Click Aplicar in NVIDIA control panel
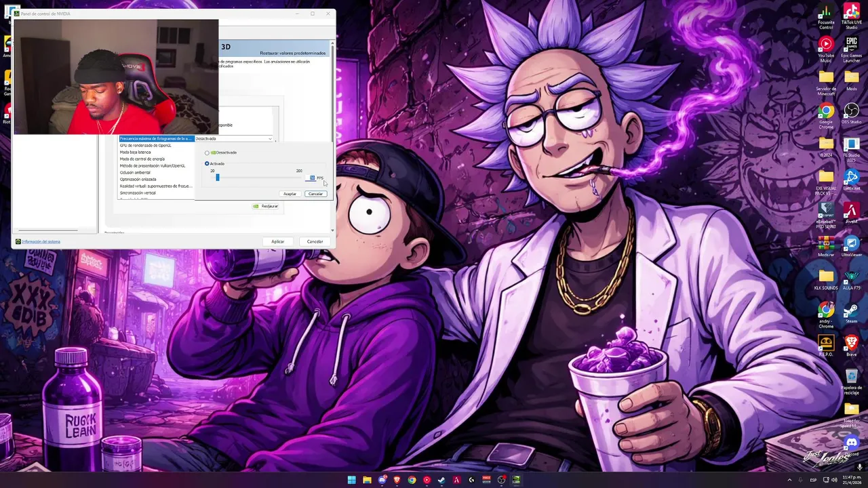The image size is (868, 488). pos(278,241)
